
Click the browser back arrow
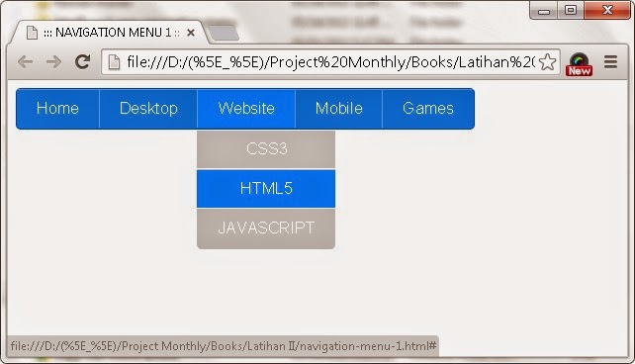pyautogui.click(x=25, y=62)
